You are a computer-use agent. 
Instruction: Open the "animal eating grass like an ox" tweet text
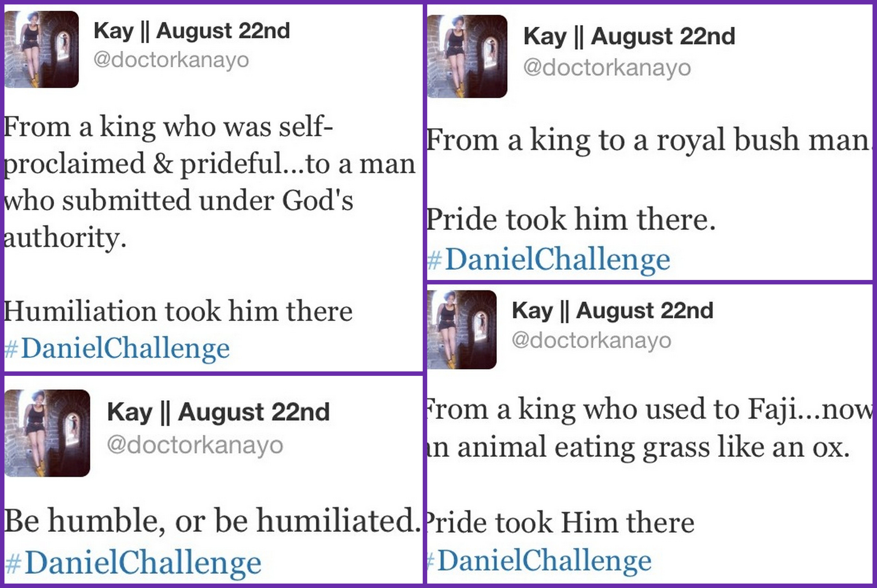pyautogui.click(x=638, y=447)
